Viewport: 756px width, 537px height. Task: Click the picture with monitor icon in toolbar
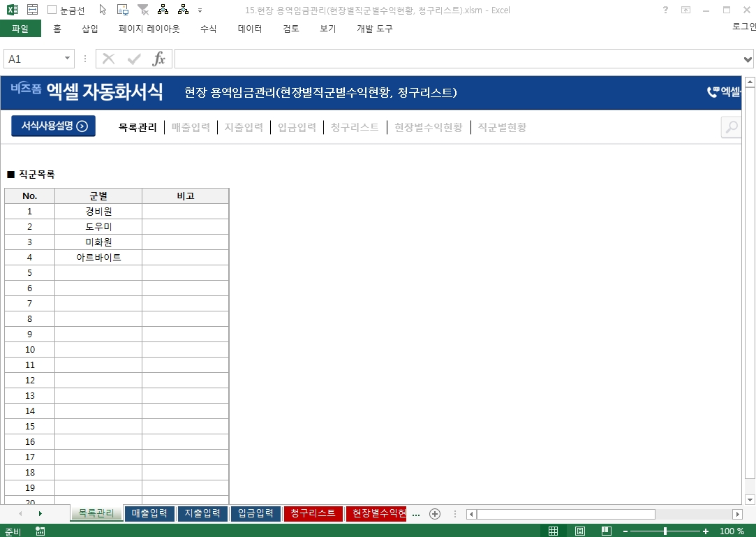[122, 10]
